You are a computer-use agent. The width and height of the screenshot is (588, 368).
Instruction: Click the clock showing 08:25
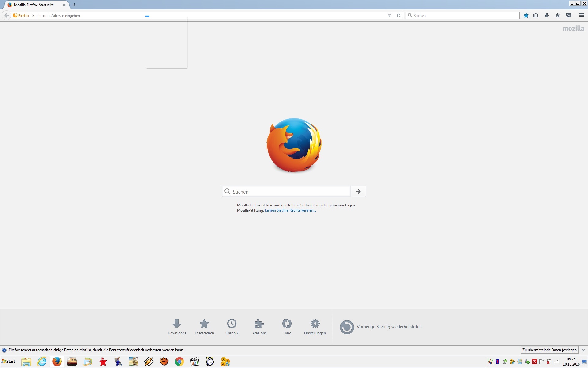pos(571,359)
